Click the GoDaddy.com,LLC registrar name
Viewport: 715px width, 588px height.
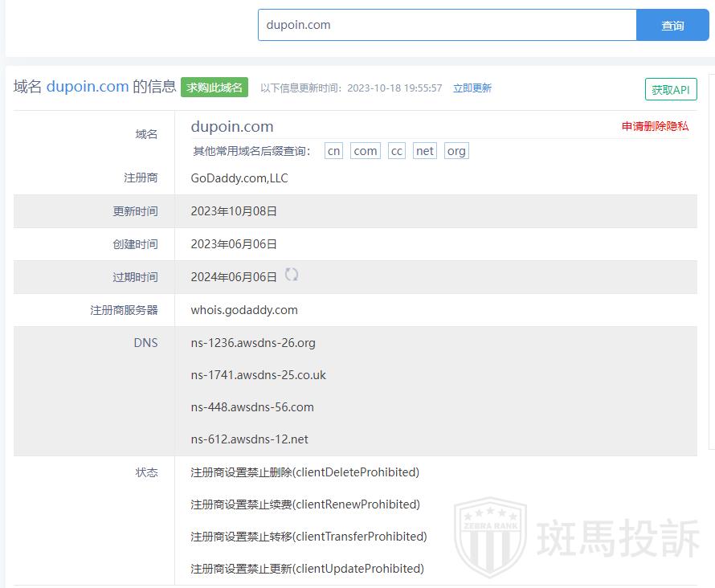tap(239, 178)
